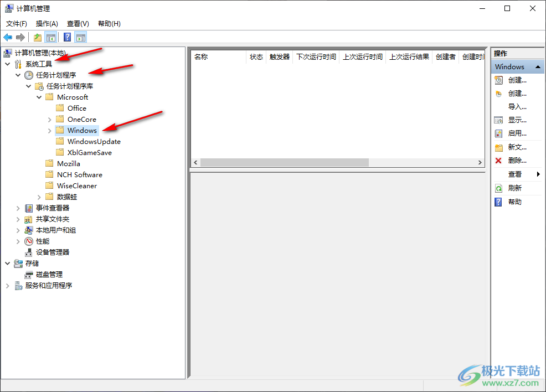Click the Up one level folder icon
The image size is (546, 392).
(38, 37)
